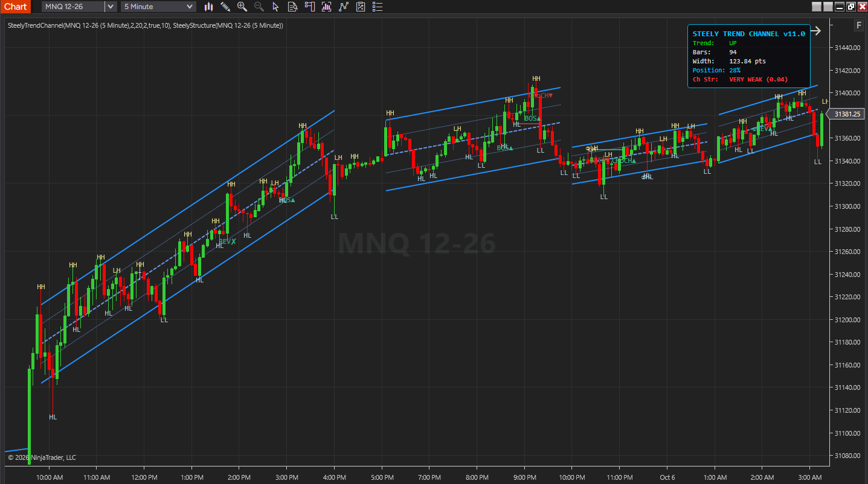868x484 pixels.
Task: Open the Strategies icon
Action: tap(361, 7)
